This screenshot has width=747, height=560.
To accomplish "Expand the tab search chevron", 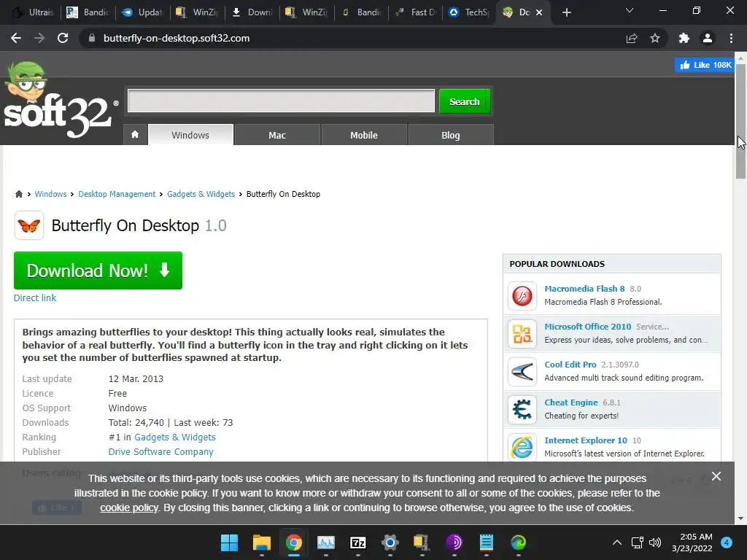I will [x=630, y=10].
